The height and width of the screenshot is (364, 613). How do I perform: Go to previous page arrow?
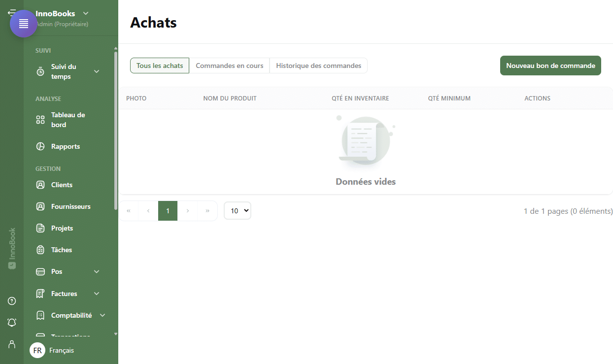(148, 211)
